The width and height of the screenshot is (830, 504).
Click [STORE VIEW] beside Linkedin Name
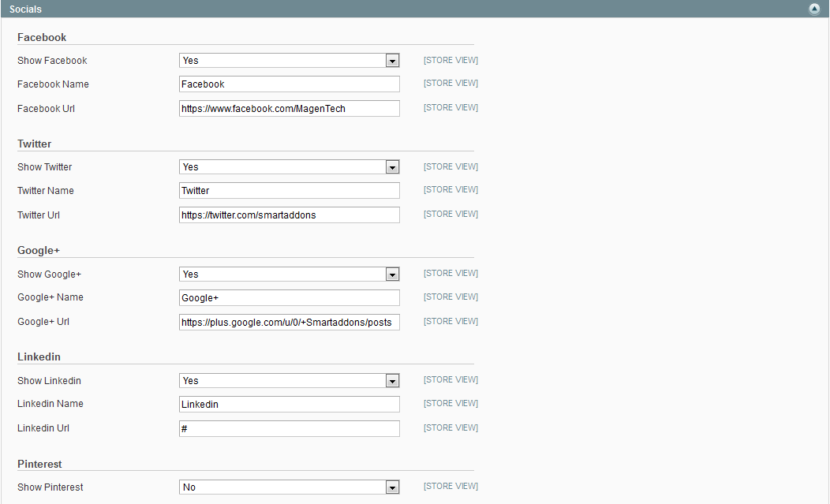451,403
